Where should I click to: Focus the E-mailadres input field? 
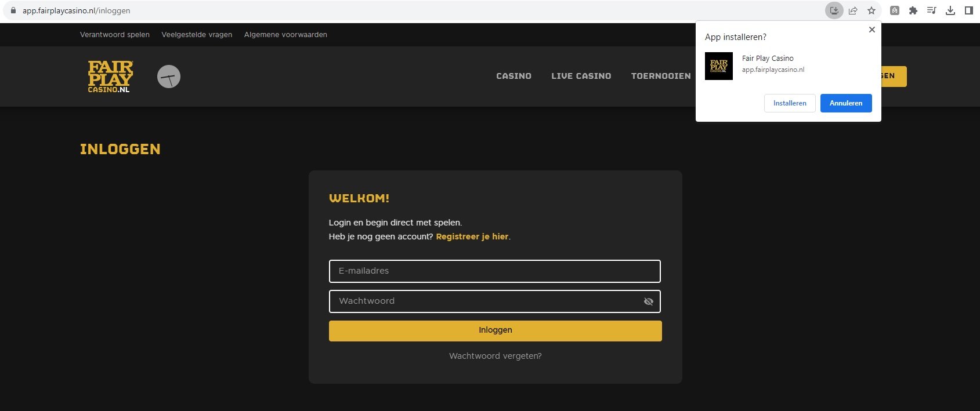click(495, 271)
